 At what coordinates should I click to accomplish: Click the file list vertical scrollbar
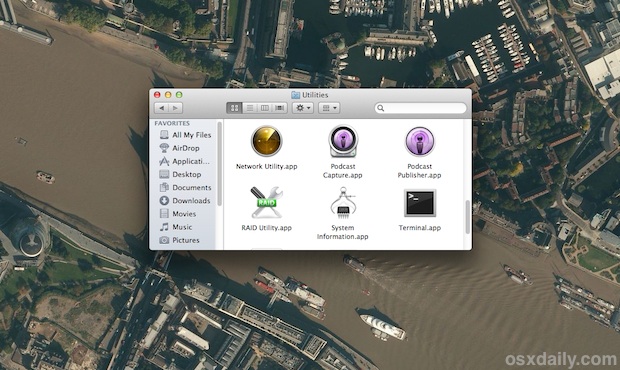(467, 217)
